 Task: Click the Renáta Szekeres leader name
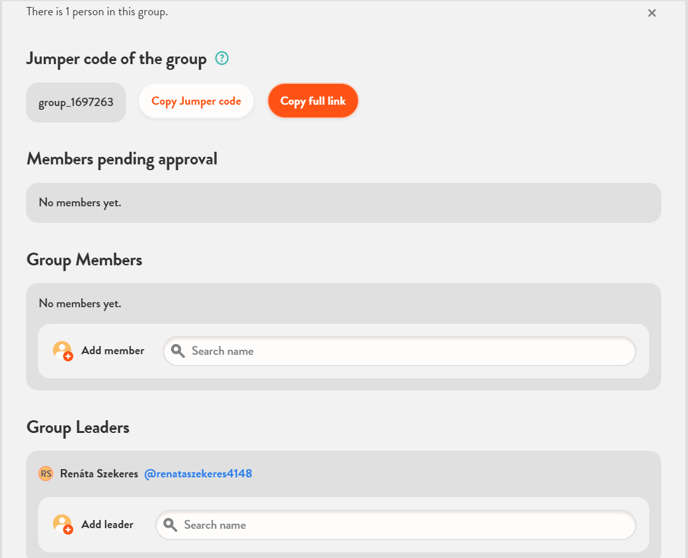99,474
